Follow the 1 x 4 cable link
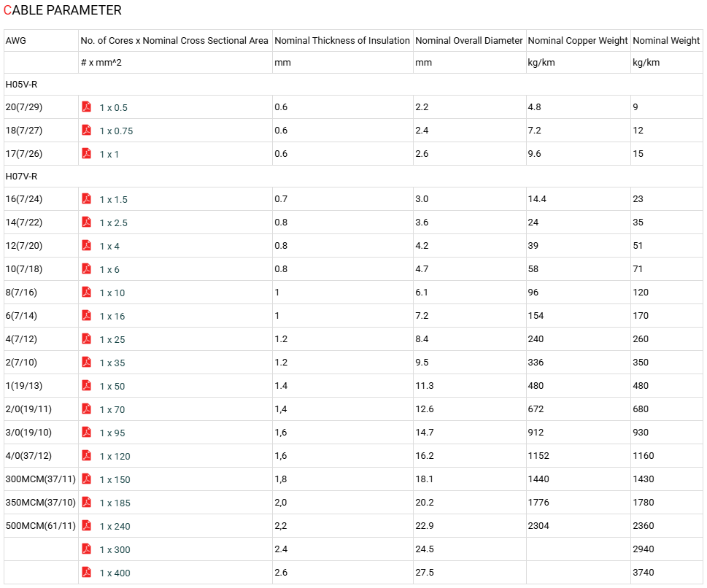This screenshot has height=588, width=707. [x=109, y=246]
